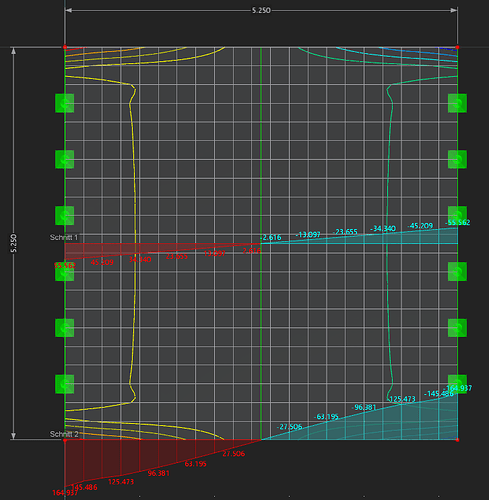Viewport: 489px width, 500px height.
Task: Click red value 13.097 on Schnitt 1
Action: pyautogui.click(x=214, y=253)
